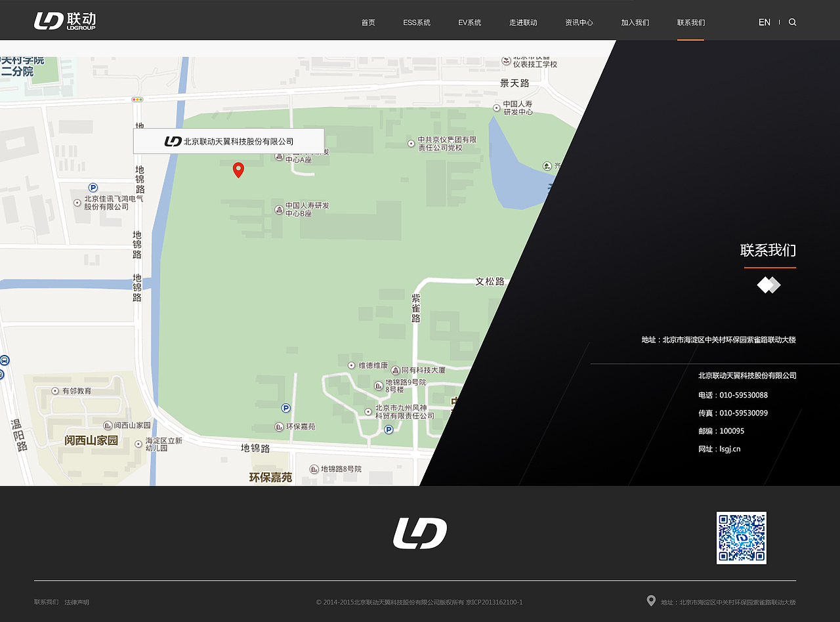Click the 地锦路9号院8号楼 map marker

tap(378, 386)
